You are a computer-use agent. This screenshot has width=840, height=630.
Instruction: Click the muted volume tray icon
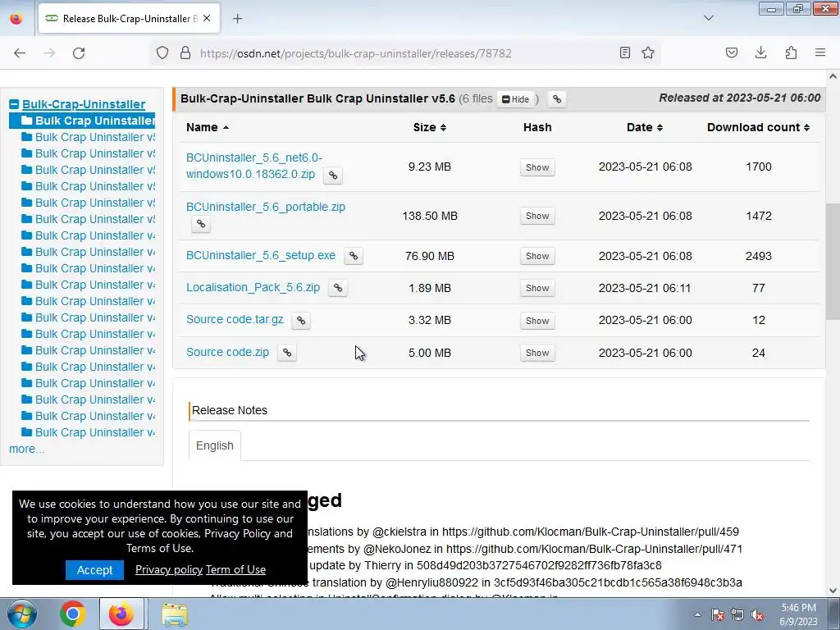click(x=757, y=614)
